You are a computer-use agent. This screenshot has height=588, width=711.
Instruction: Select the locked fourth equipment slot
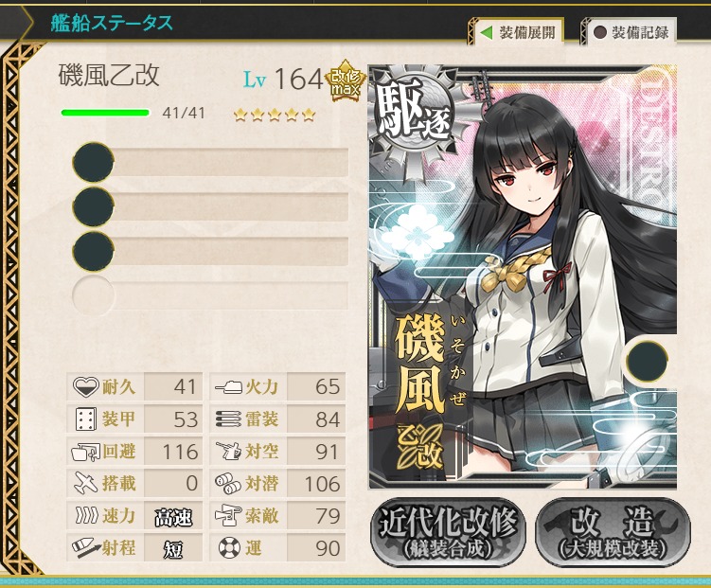210,295
